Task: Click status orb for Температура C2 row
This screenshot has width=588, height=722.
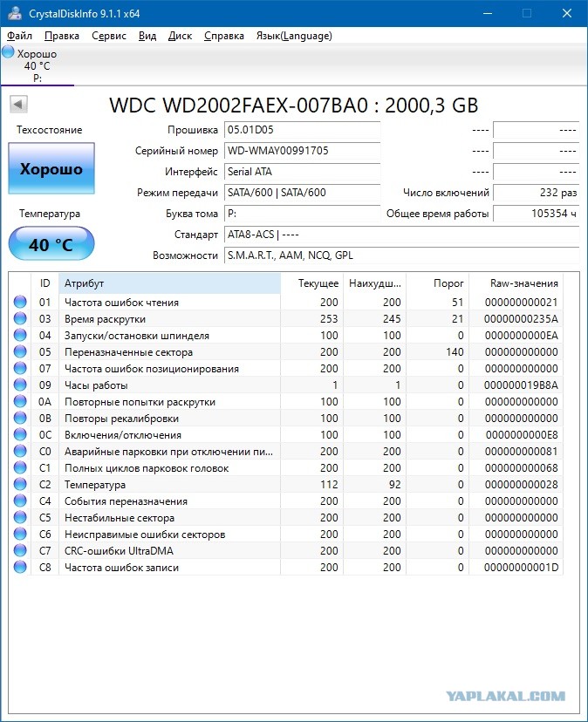Action: click(20, 485)
